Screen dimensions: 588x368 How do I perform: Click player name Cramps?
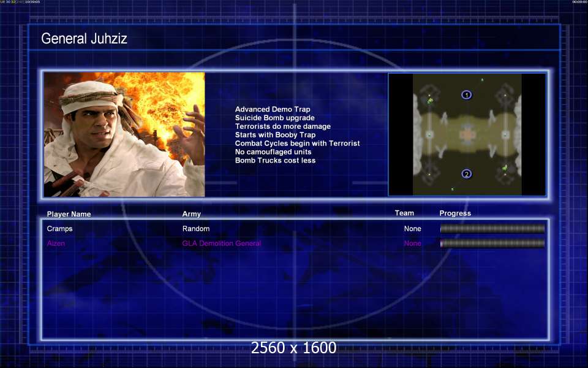pyautogui.click(x=59, y=229)
